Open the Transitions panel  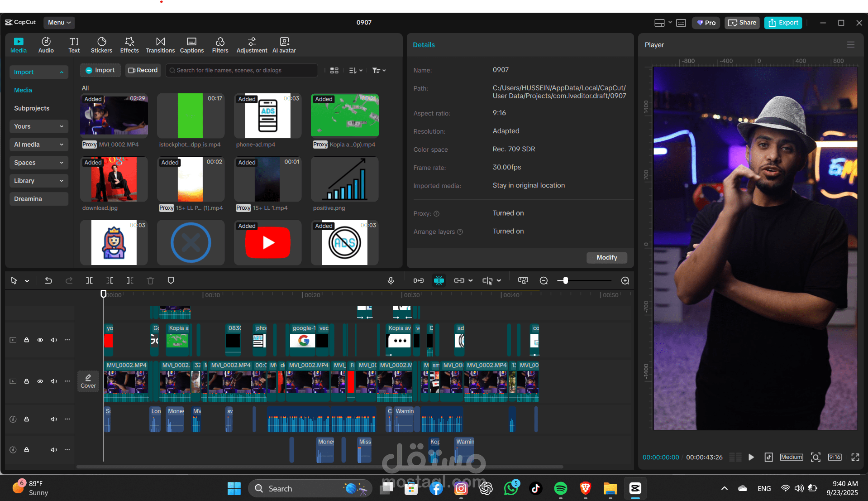click(x=160, y=45)
